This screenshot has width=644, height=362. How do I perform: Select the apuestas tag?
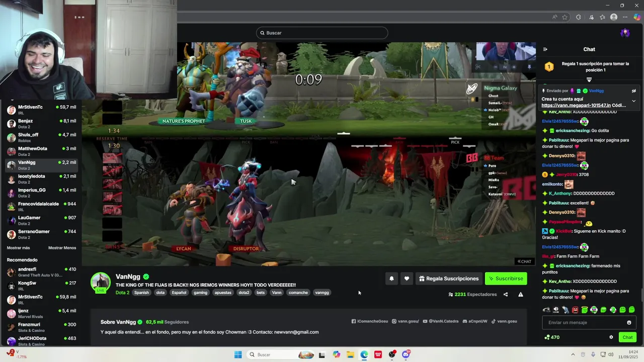tap(223, 293)
